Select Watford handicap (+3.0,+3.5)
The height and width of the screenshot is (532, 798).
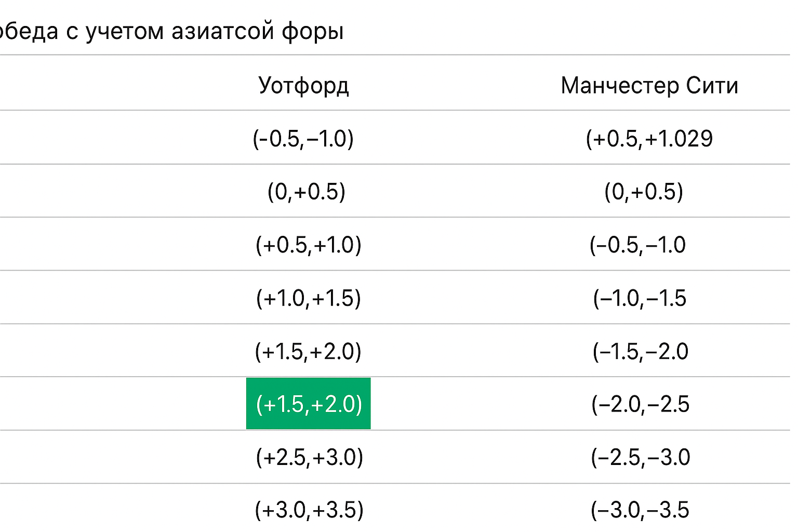click(x=309, y=510)
